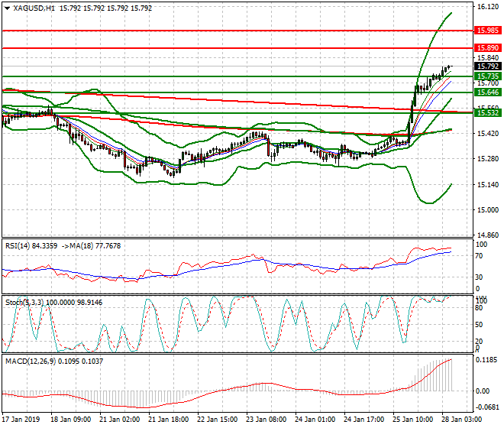Click the 23 Jan 08:00 time label
The height and width of the screenshot is (428, 504).
[265, 420]
